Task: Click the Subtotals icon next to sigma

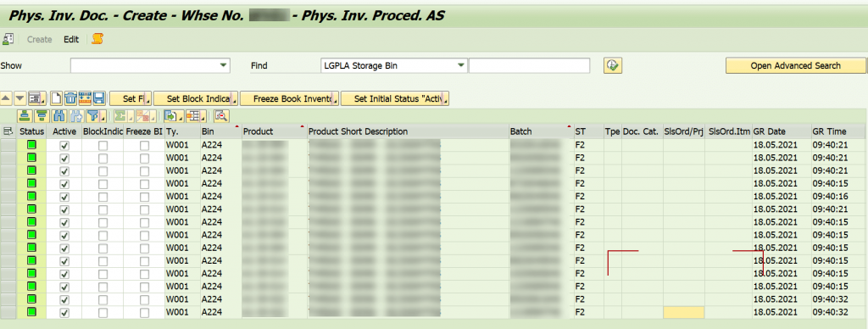Action: 145,116
